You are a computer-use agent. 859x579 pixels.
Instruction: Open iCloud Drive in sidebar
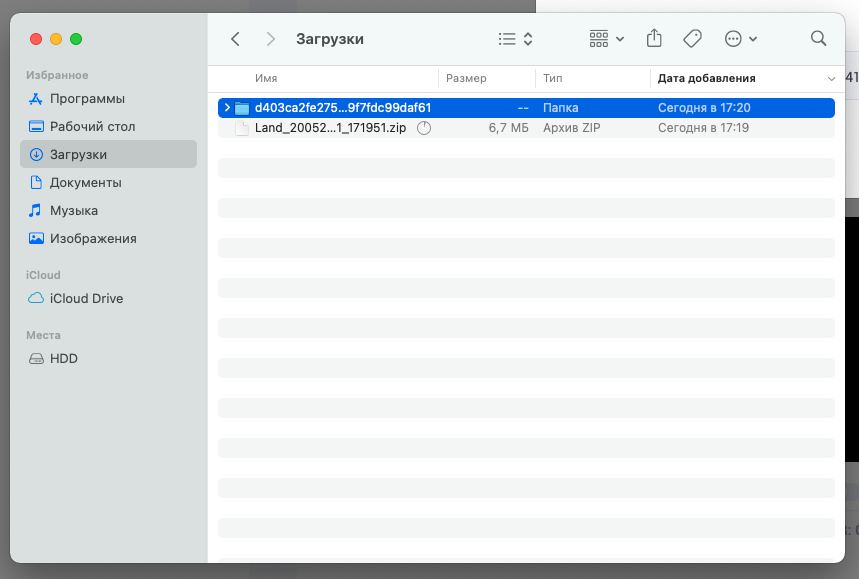86,299
